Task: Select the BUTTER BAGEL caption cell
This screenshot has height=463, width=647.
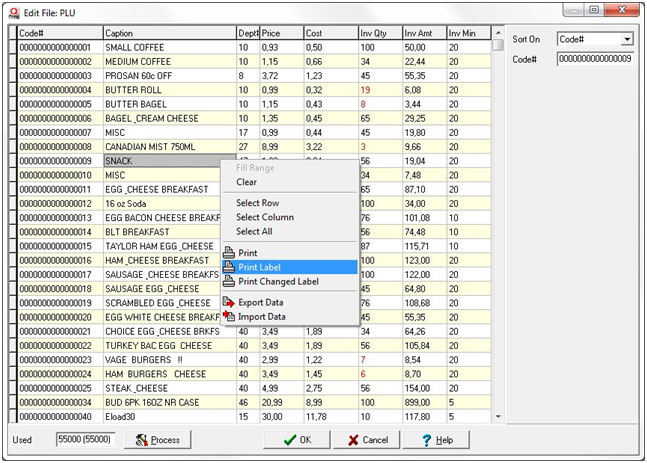Action: point(170,104)
